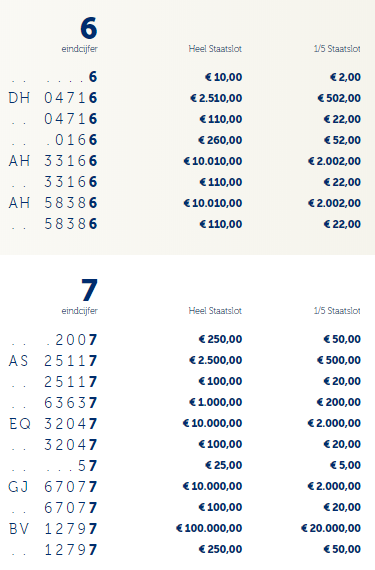Image resolution: width=375 pixels, height=570 pixels.
Task: Select lot number BV 127977
Action: [x=53, y=529]
